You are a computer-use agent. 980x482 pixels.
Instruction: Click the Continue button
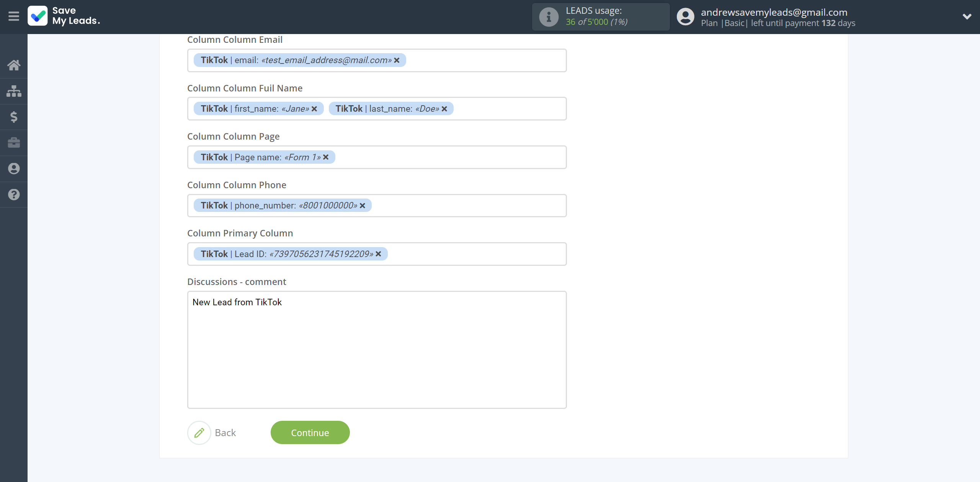pos(310,433)
